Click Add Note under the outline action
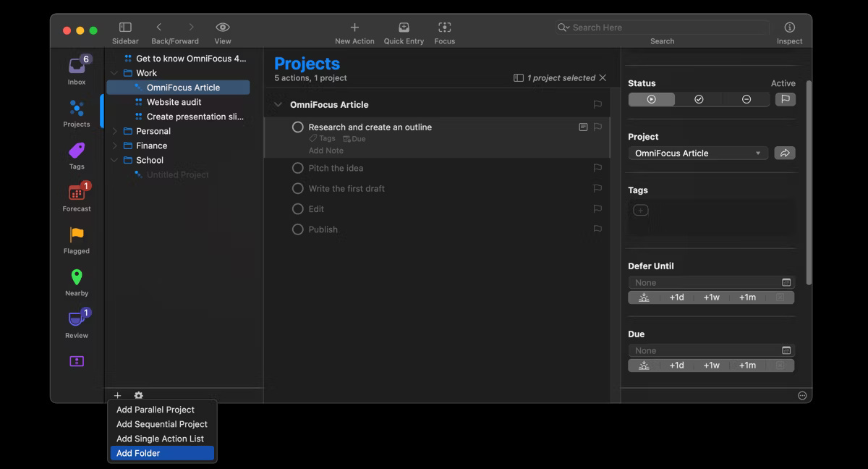This screenshot has width=868, height=469. click(325, 150)
